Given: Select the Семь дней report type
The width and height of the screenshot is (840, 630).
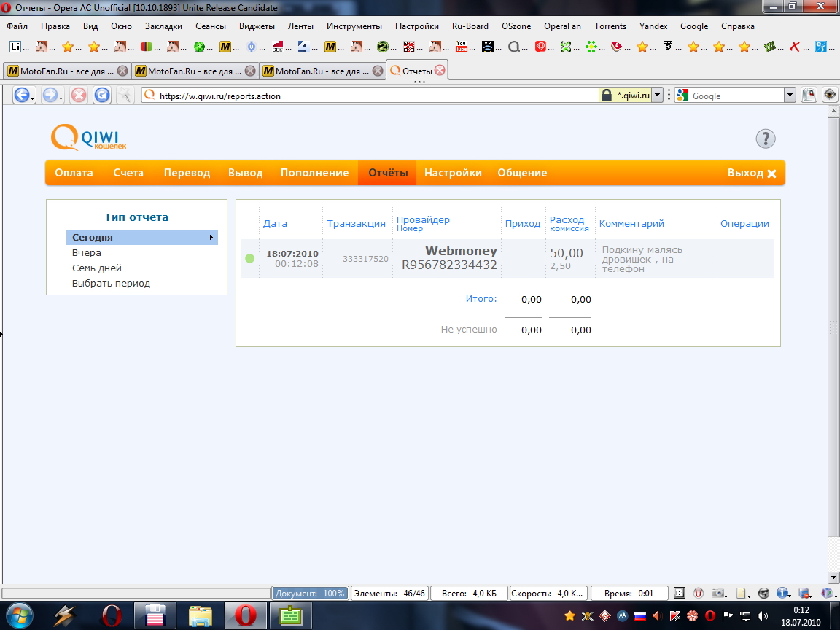Looking at the screenshot, I should coord(97,268).
